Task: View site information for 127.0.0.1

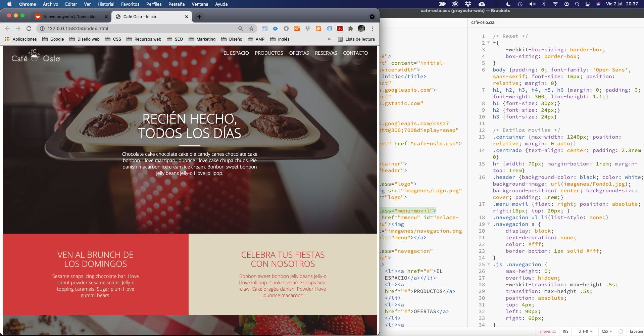Action: click(x=42, y=29)
